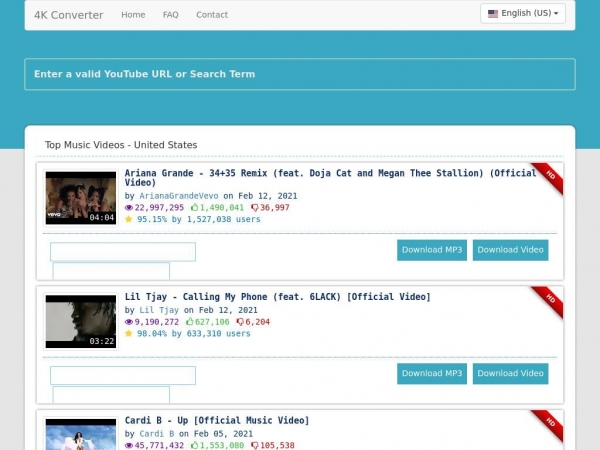Download Video of Lil Tjay Calling My Phone
Image resolution: width=600 pixels, height=450 pixels.
tap(510, 373)
